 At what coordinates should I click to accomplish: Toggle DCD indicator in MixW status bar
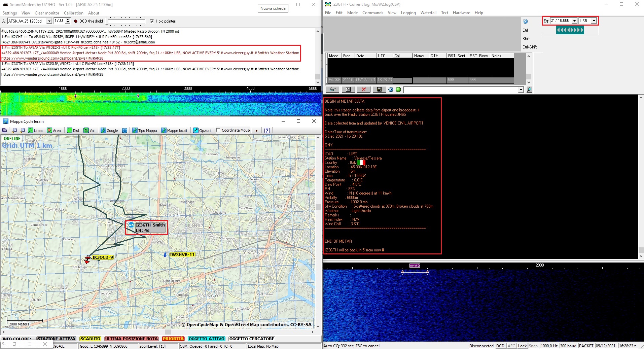tap(500, 346)
